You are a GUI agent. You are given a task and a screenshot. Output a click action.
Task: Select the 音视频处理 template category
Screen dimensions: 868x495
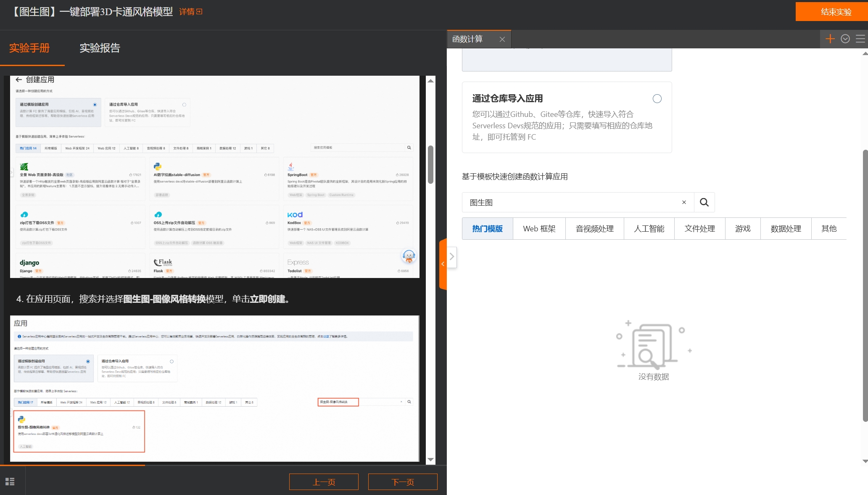point(594,229)
